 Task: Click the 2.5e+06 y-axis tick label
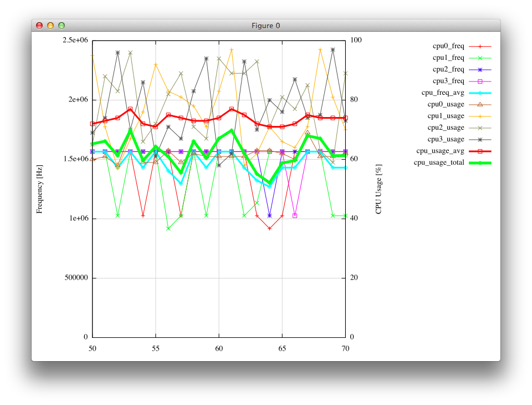[x=75, y=40]
